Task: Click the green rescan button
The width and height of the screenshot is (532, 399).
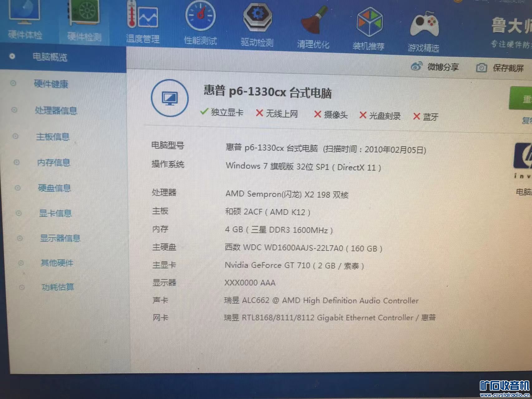Action: pos(521,98)
